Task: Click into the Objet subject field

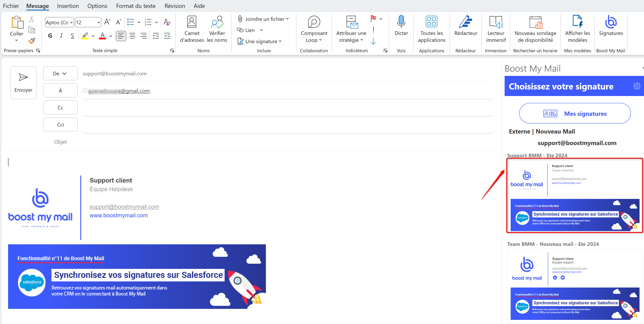Action: pos(288,142)
